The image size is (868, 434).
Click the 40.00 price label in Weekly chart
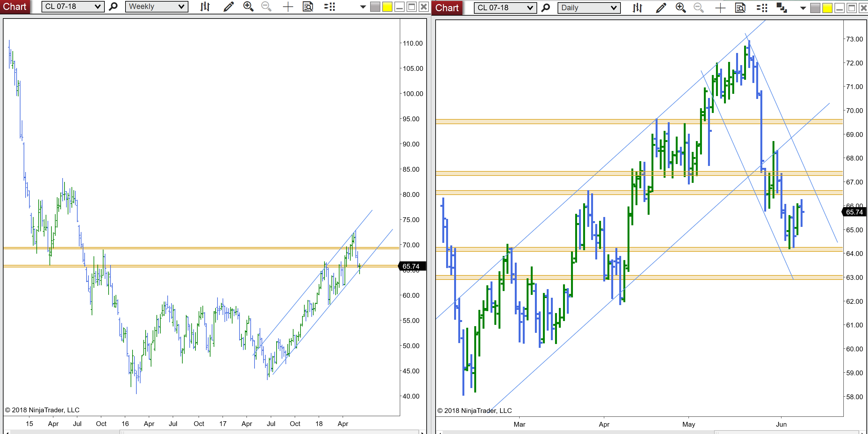(x=411, y=396)
